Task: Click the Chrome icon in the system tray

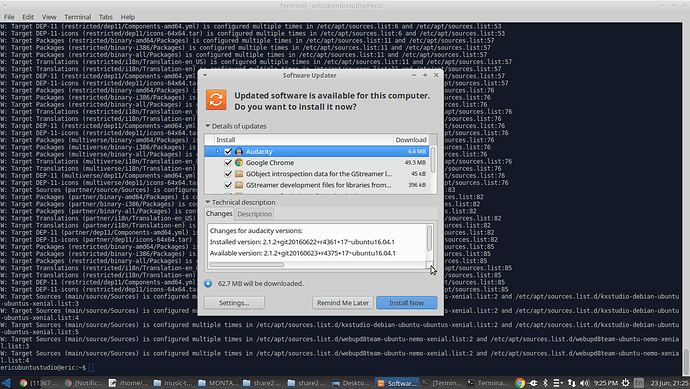Action: pyautogui.click(x=520, y=383)
